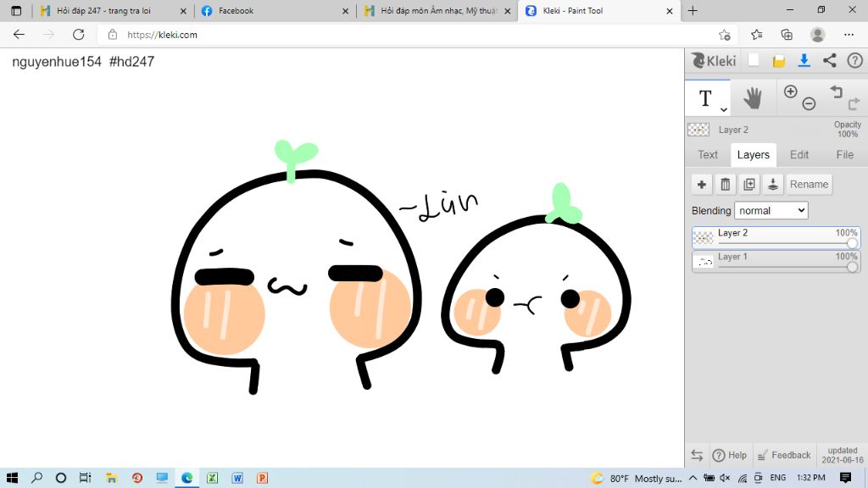Open the Help link at the panel bottom
This screenshot has width=868, height=488.
[730, 455]
